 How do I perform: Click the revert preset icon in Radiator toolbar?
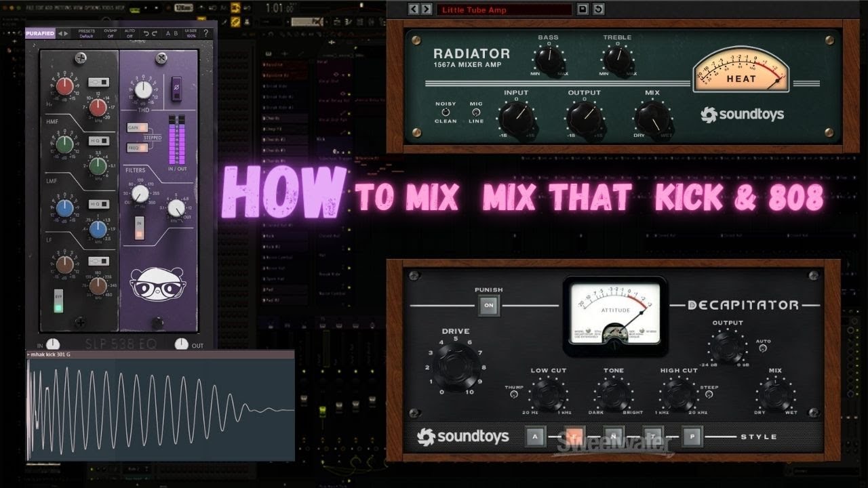pos(598,9)
